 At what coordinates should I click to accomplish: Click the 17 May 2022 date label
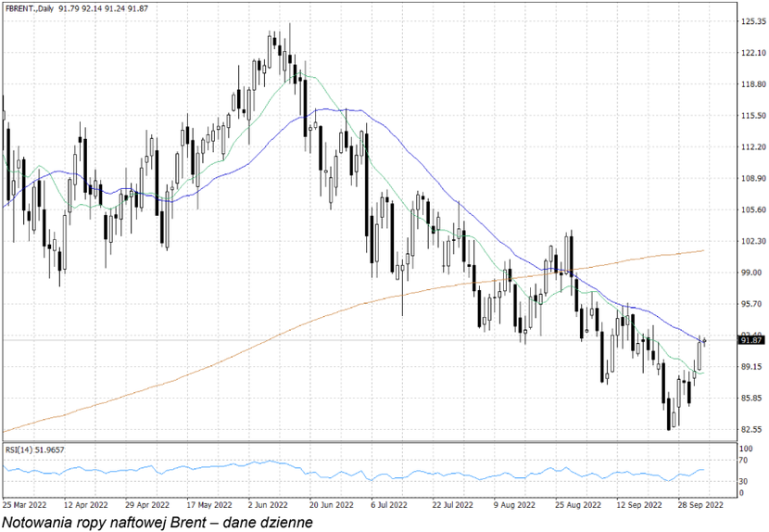pos(208,505)
